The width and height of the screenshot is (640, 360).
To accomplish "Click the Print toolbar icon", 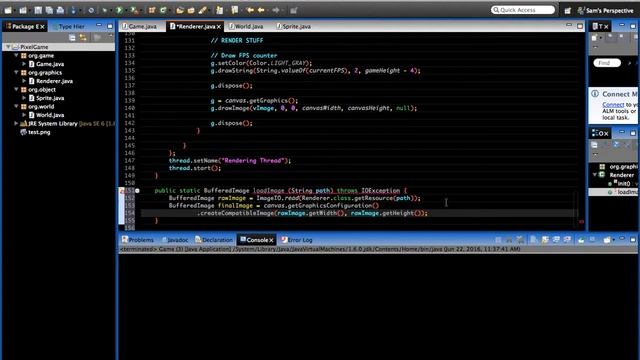I will 60,10.
